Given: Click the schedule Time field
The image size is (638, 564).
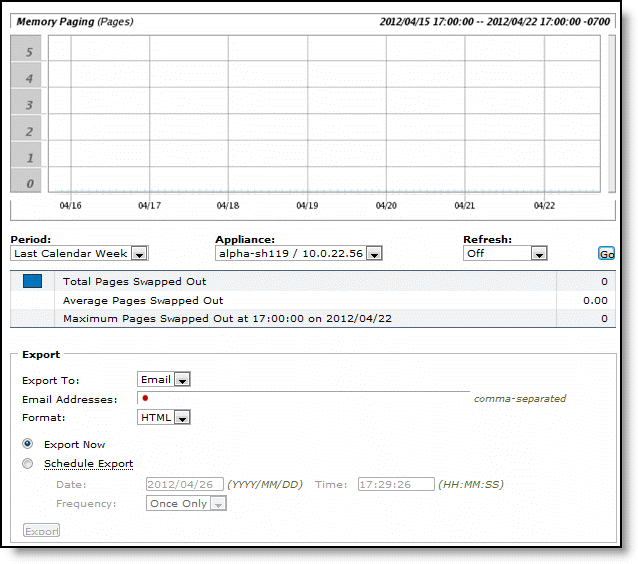Looking at the screenshot, I should point(395,484).
